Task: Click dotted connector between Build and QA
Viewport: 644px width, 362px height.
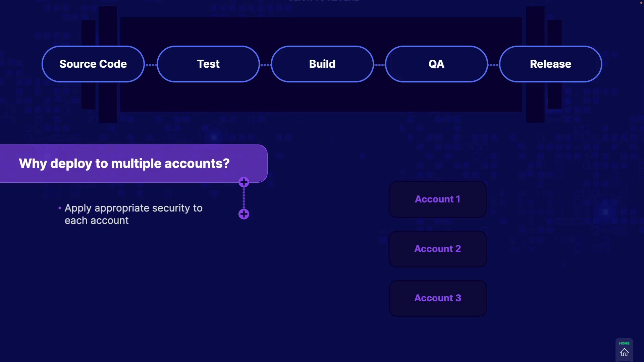Action: point(379,65)
